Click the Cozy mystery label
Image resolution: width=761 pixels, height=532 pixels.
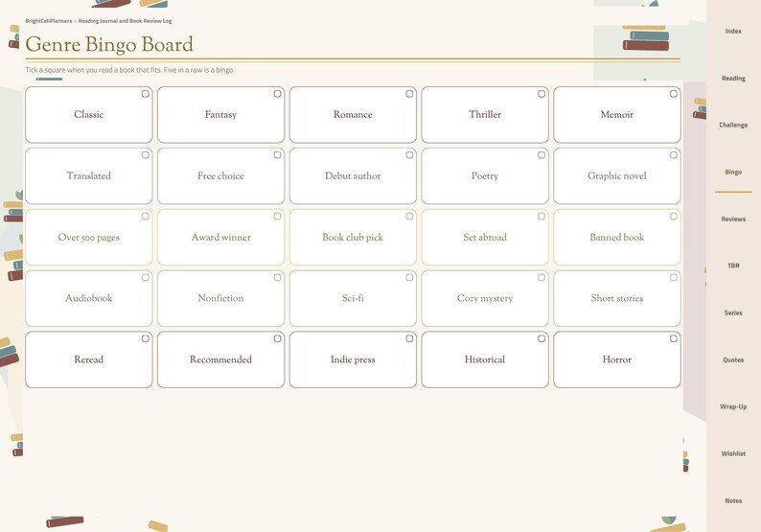pyautogui.click(x=485, y=298)
